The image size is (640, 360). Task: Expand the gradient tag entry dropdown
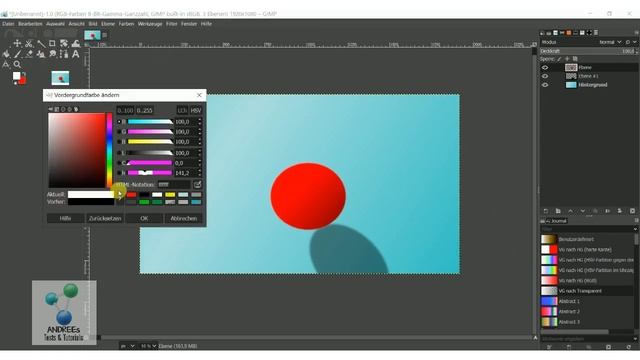point(635,339)
